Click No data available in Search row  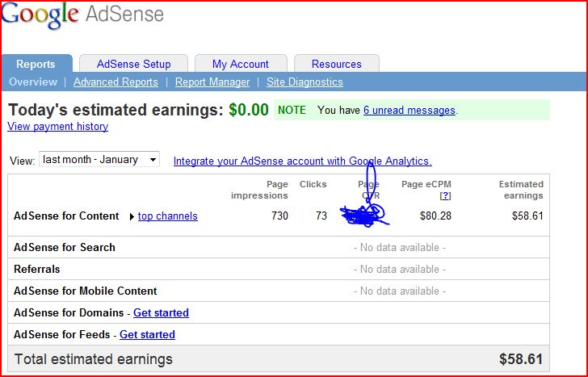399,247
